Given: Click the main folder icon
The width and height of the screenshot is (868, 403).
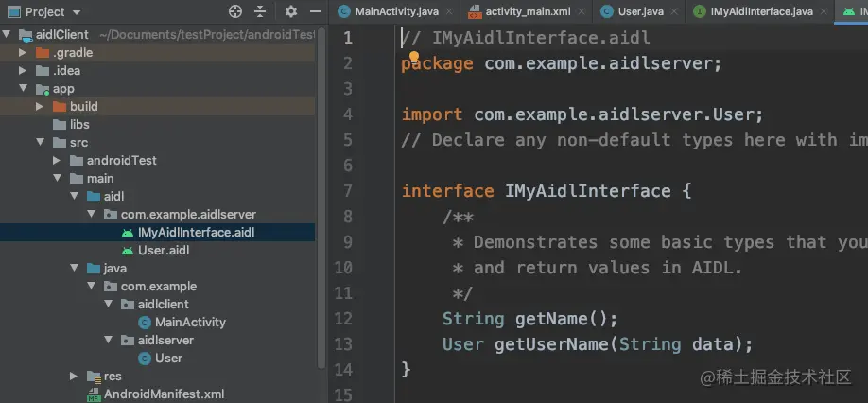Looking at the screenshot, I should click(77, 178).
